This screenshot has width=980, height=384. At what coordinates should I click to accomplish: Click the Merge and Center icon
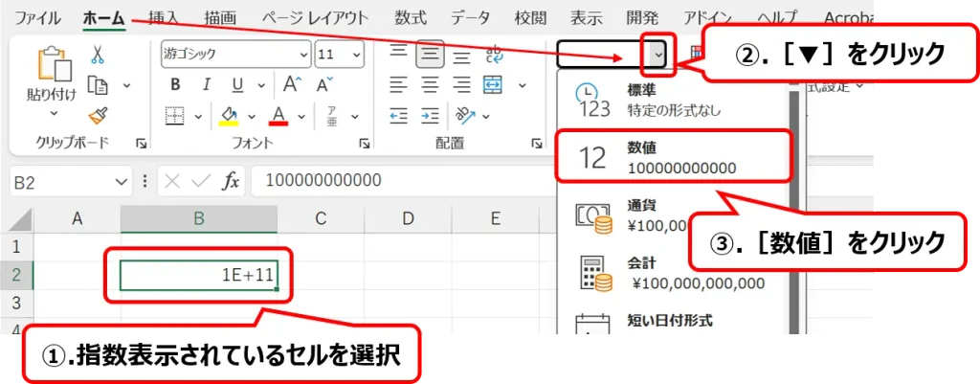pos(494,85)
